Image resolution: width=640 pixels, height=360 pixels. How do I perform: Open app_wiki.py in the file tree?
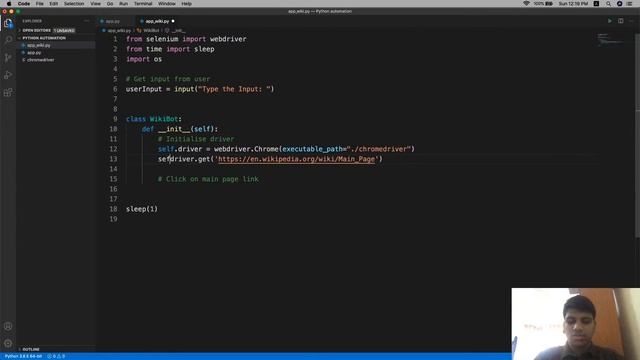[39, 45]
